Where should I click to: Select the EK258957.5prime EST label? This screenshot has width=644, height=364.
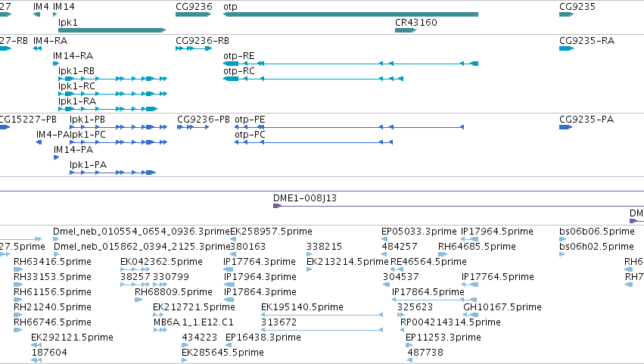[271, 232]
